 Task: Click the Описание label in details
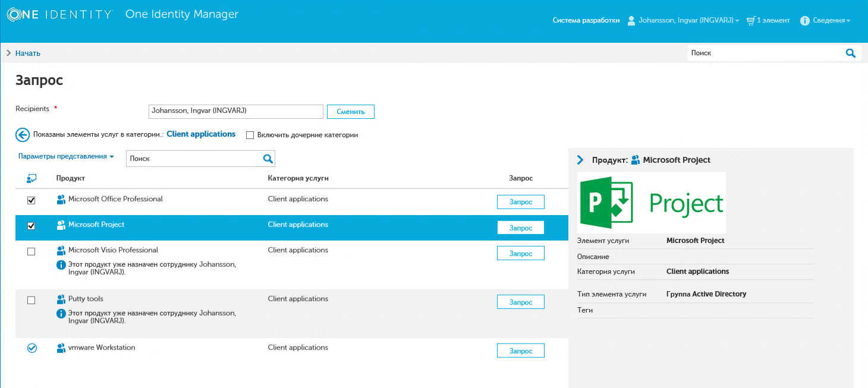click(593, 257)
